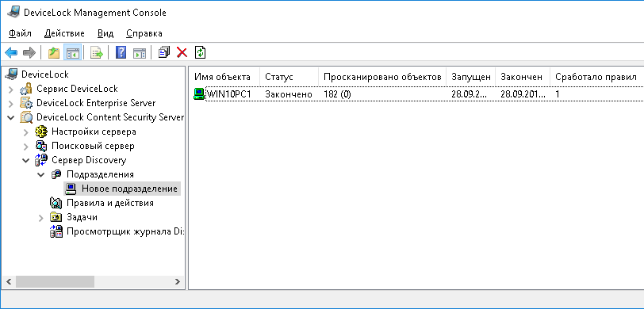Click the Сервис DeviceLock padlock icon
Viewport: 644px width, 309px height.
26,89
